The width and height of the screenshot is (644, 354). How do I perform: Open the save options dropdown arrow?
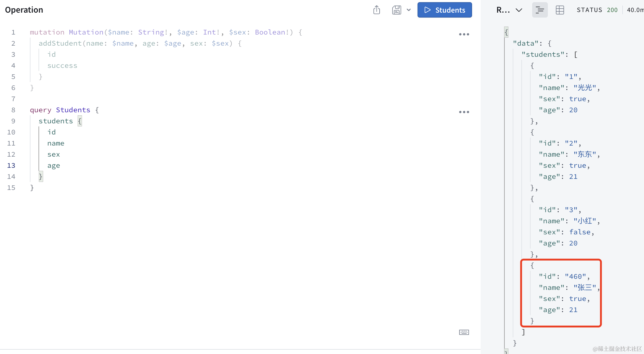point(409,10)
